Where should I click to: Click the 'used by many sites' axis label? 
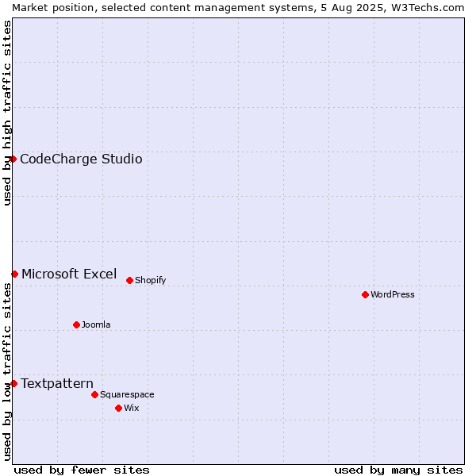pyautogui.click(x=398, y=470)
